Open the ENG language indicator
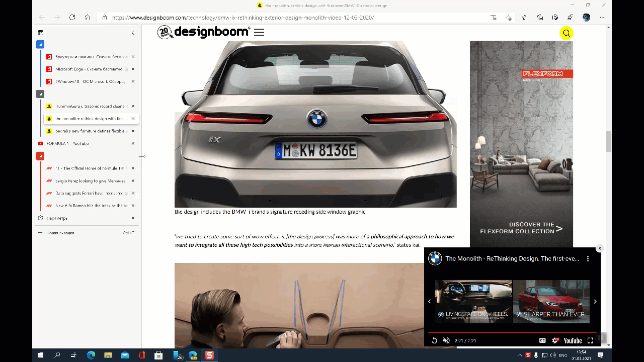Viewport: 644px width, 362px height. [x=563, y=355]
